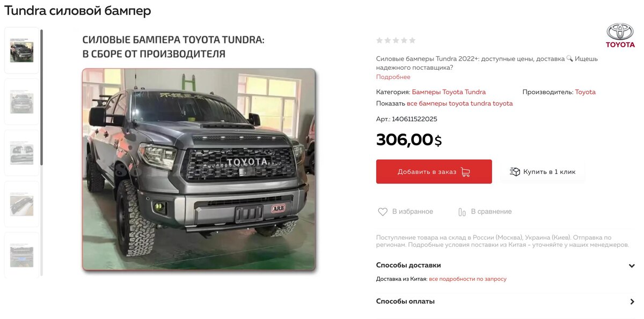644x319 pixels.
Task: Rate the product with the first star
Action: pyautogui.click(x=379, y=40)
